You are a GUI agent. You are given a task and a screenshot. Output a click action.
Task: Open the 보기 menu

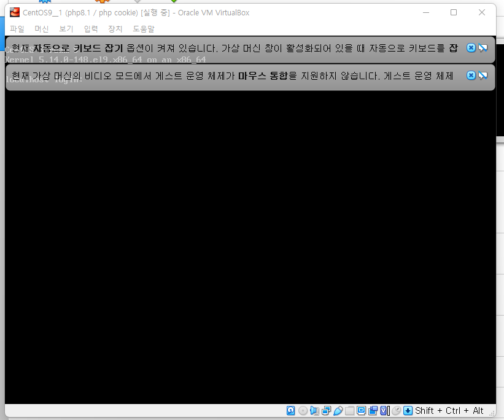(x=66, y=29)
